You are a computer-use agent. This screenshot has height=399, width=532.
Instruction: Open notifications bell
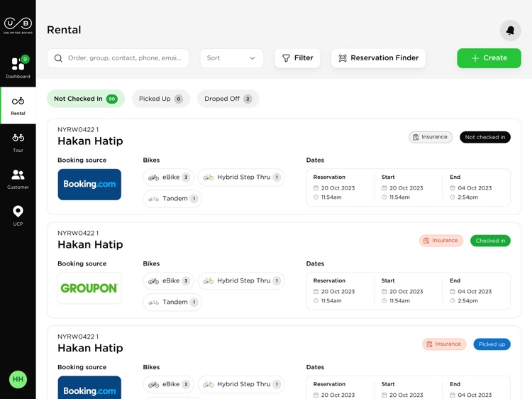click(x=510, y=31)
